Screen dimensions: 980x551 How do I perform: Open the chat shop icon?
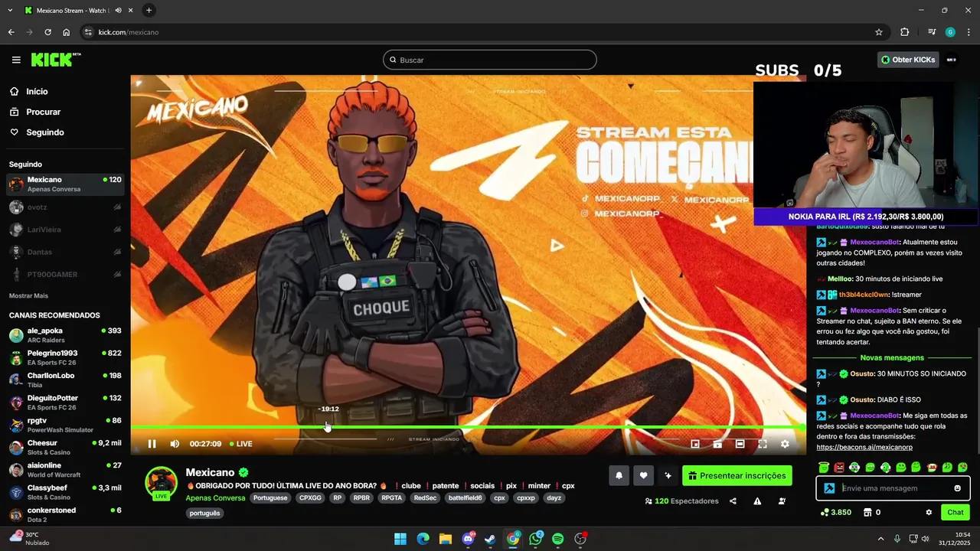[x=867, y=512]
